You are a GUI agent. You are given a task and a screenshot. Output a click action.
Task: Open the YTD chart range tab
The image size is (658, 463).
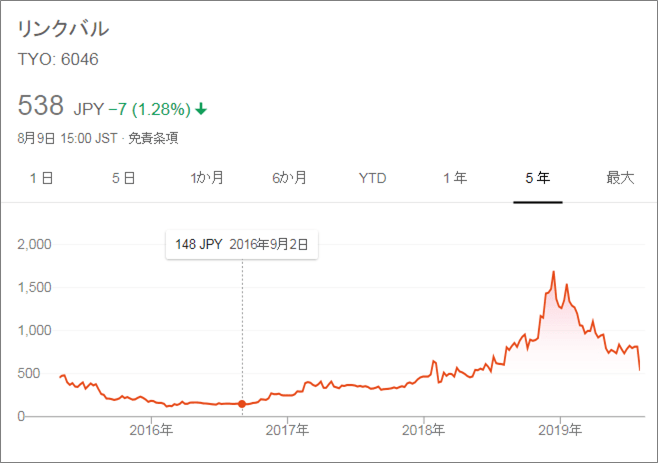[373, 178]
